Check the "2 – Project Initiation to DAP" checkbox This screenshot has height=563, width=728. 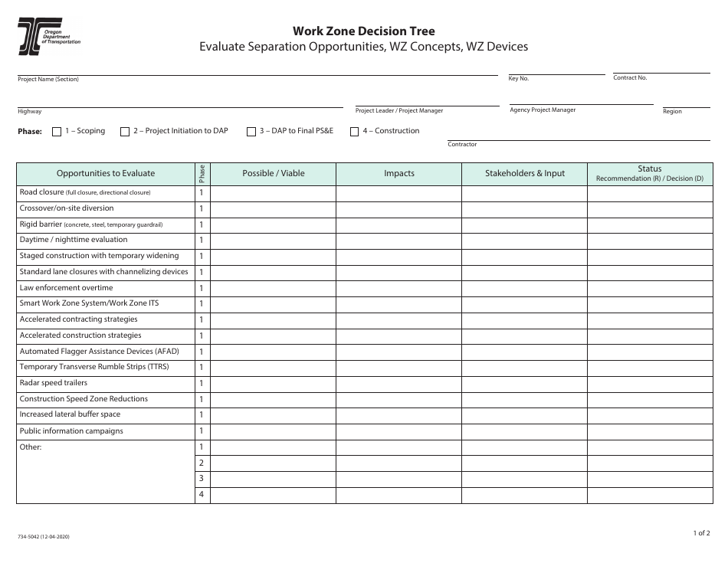[x=124, y=131]
